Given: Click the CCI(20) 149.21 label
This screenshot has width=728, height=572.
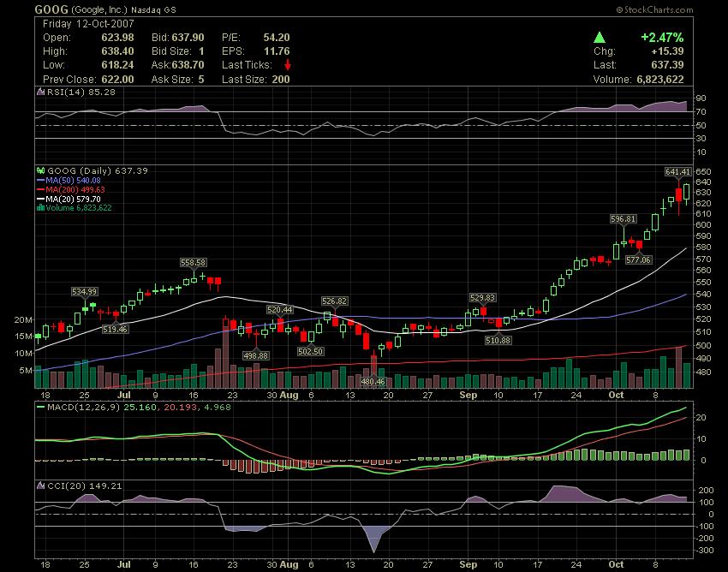Looking at the screenshot, I should pos(85,486).
